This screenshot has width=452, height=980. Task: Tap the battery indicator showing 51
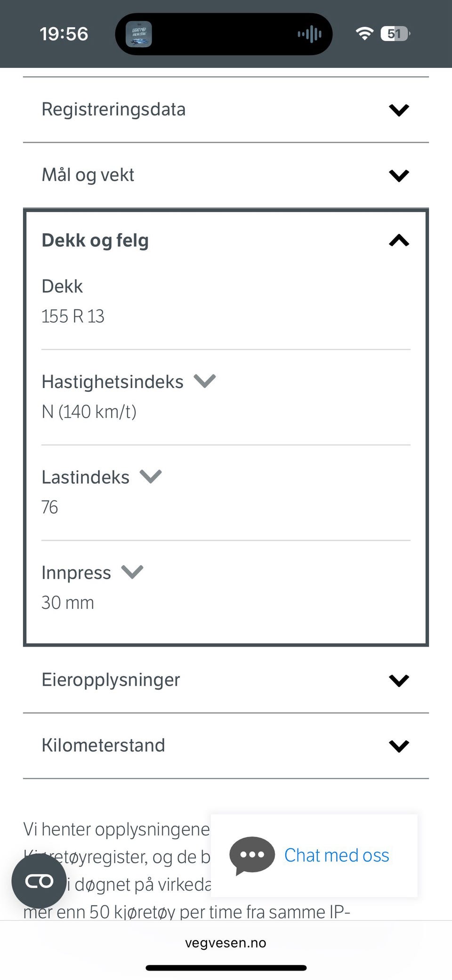tap(395, 33)
